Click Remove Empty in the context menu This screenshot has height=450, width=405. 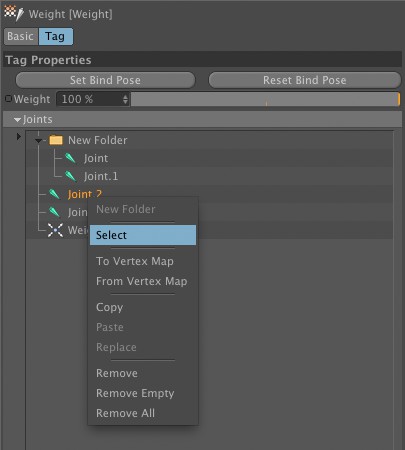135,393
